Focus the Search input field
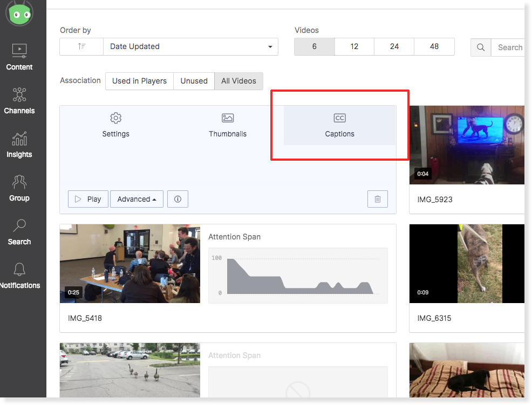 coord(508,47)
